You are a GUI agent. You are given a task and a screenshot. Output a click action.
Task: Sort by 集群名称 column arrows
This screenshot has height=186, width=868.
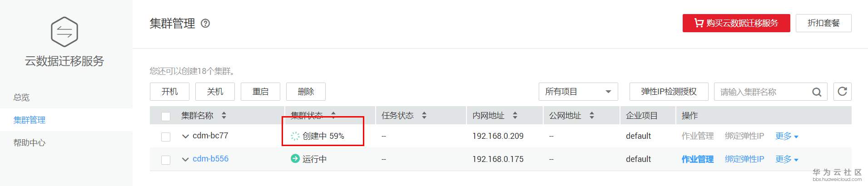(x=224, y=116)
